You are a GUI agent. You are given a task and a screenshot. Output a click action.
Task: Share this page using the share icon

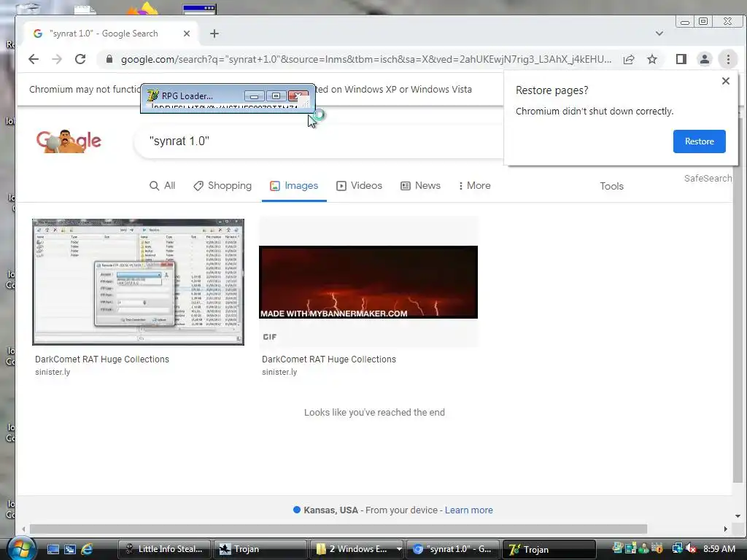tap(629, 59)
